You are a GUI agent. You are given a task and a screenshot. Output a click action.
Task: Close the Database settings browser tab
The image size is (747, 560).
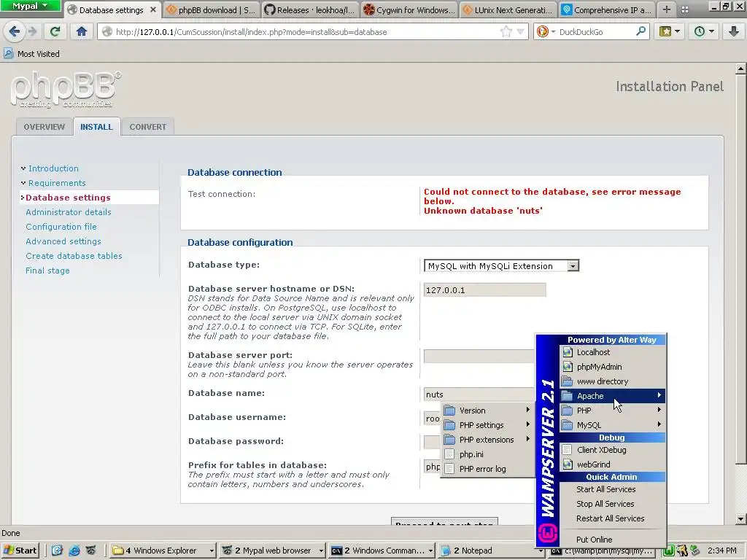tap(153, 9)
